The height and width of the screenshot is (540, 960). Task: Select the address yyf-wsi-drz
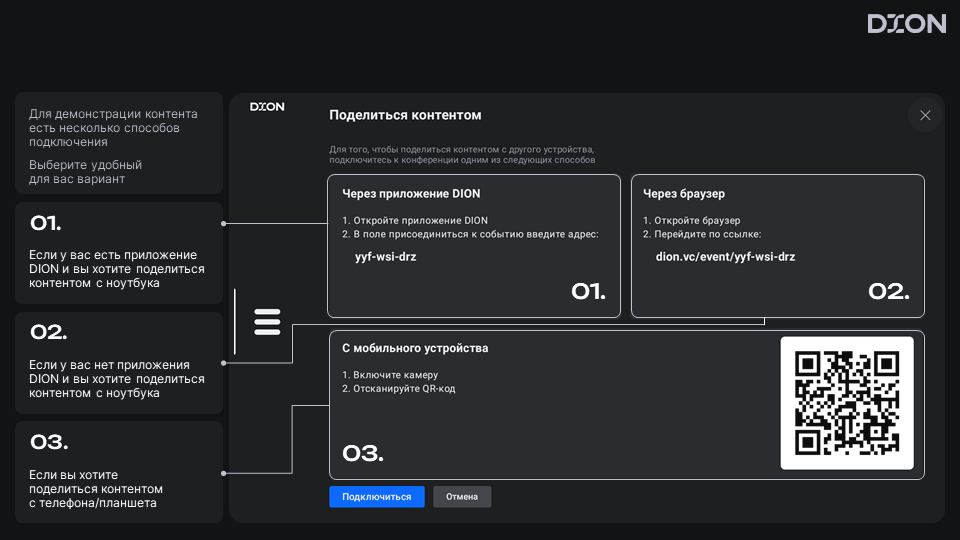(x=386, y=257)
